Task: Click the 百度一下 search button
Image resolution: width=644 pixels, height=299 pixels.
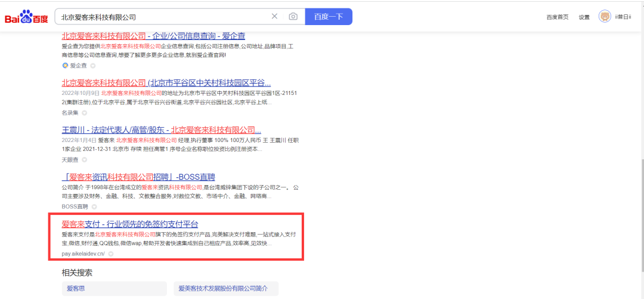Action: (329, 17)
